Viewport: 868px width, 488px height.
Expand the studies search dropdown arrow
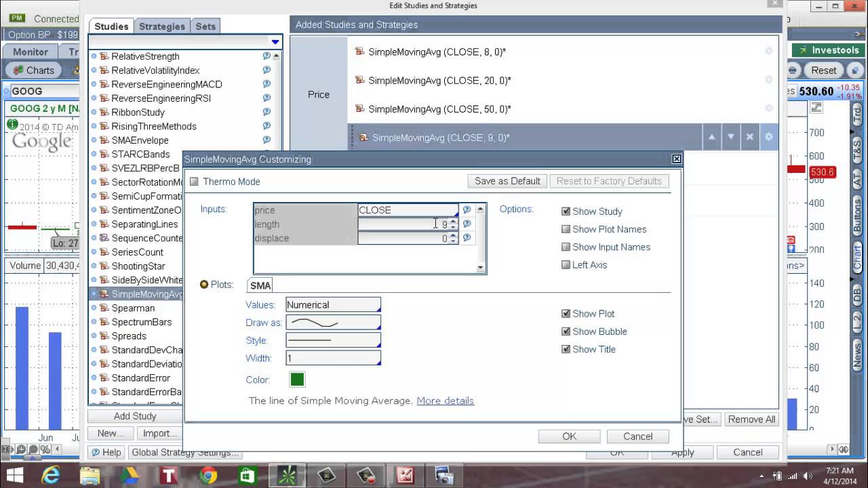(275, 42)
